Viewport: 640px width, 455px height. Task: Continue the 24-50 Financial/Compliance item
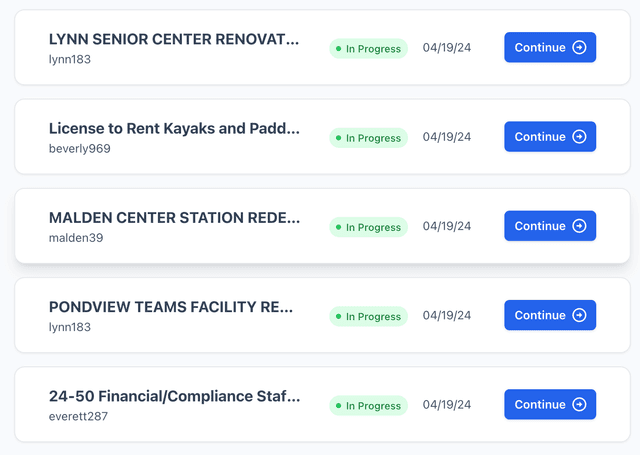coord(549,404)
